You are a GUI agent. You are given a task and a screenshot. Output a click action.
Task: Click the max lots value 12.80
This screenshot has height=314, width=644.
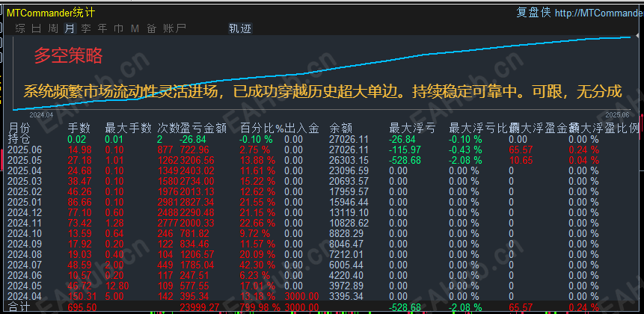click(117, 286)
